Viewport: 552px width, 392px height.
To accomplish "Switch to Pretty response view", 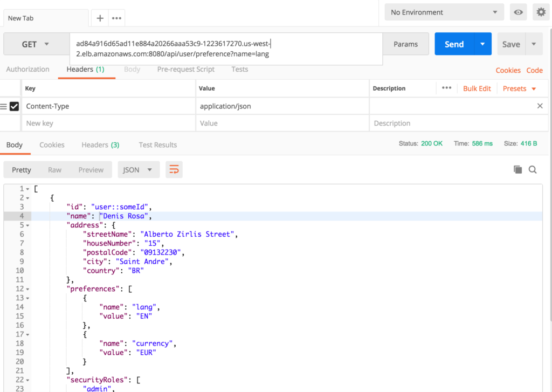I will pos(22,170).
